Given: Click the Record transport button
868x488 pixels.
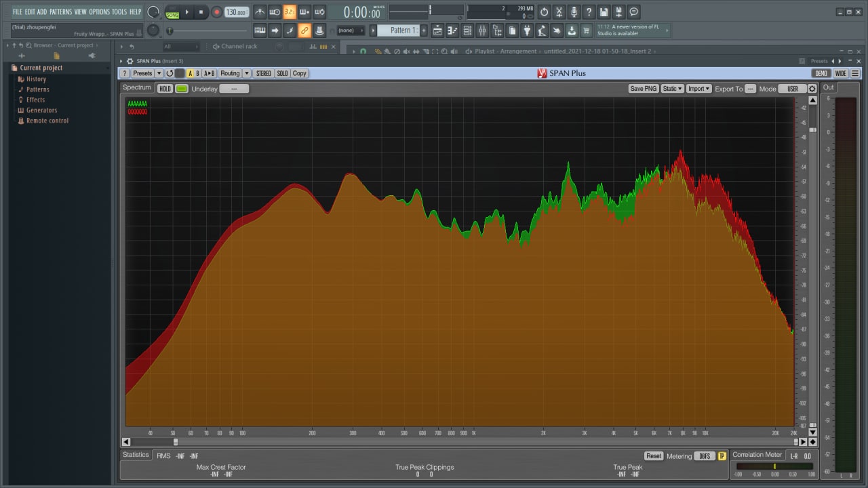Looking at the screenshot, I should [216, 12].
